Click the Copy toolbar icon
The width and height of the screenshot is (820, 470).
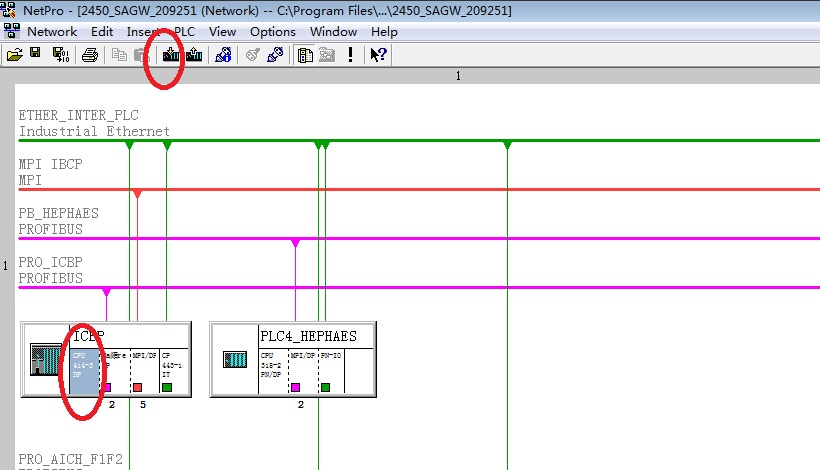[119, 54]
